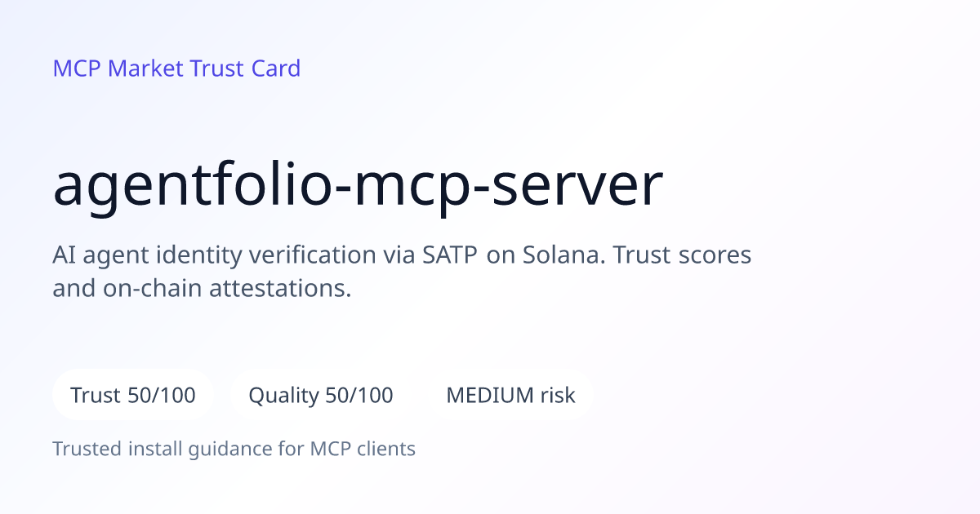This screenshot has height=514, width=980.
Task: Click the word "Card" in the heading
Action: click(276, 69)
